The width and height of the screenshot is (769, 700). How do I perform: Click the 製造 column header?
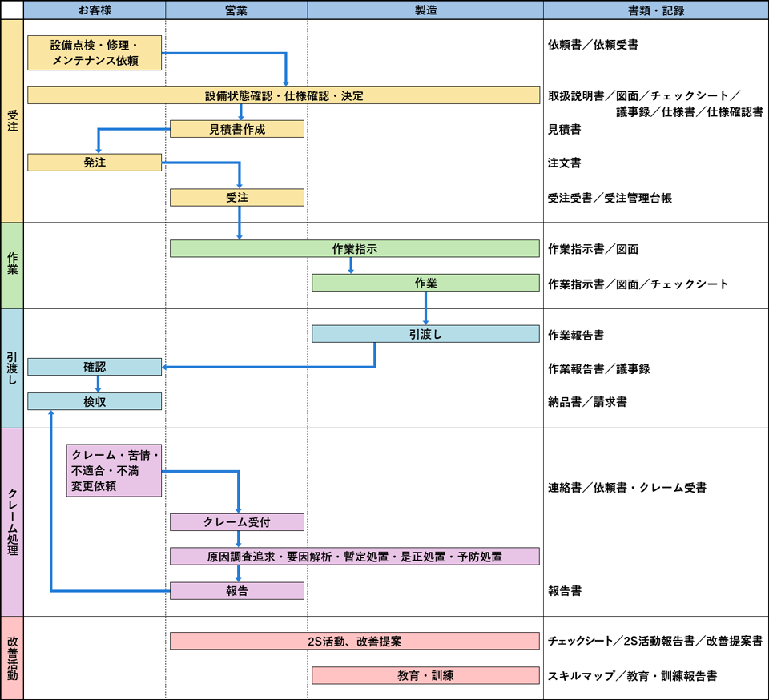click(x=425, y=10)
